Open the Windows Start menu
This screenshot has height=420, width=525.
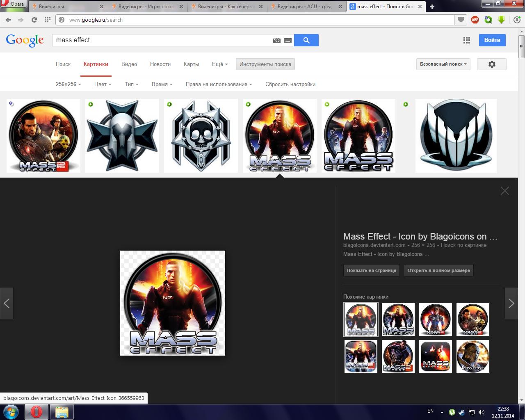(11, 412)
